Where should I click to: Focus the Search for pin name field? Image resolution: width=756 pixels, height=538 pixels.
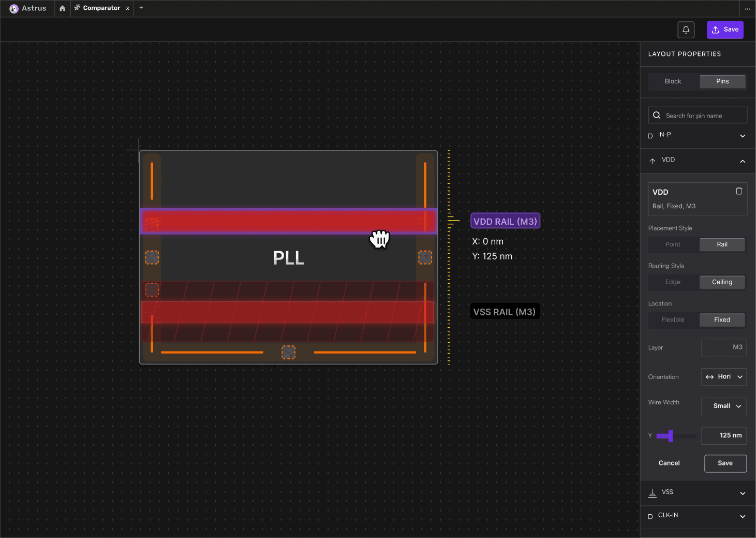coord(698,115)
